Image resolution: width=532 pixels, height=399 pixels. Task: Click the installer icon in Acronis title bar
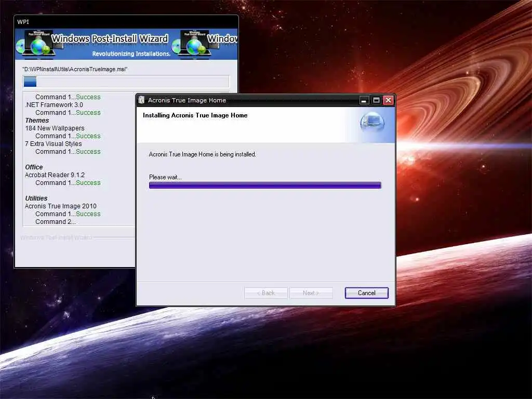coord(141,100)
